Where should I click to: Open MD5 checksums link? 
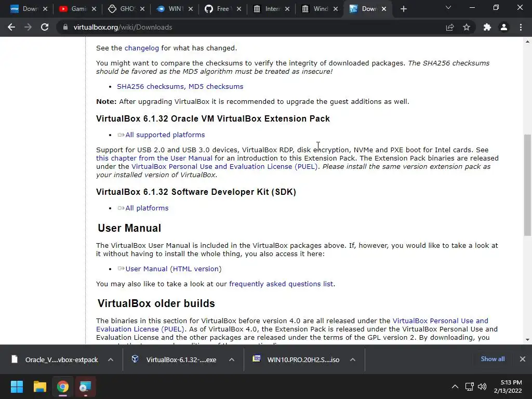click(216, 87)
